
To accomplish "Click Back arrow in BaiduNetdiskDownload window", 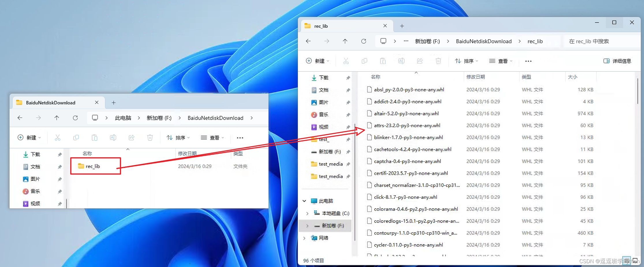I will [20, 118].
